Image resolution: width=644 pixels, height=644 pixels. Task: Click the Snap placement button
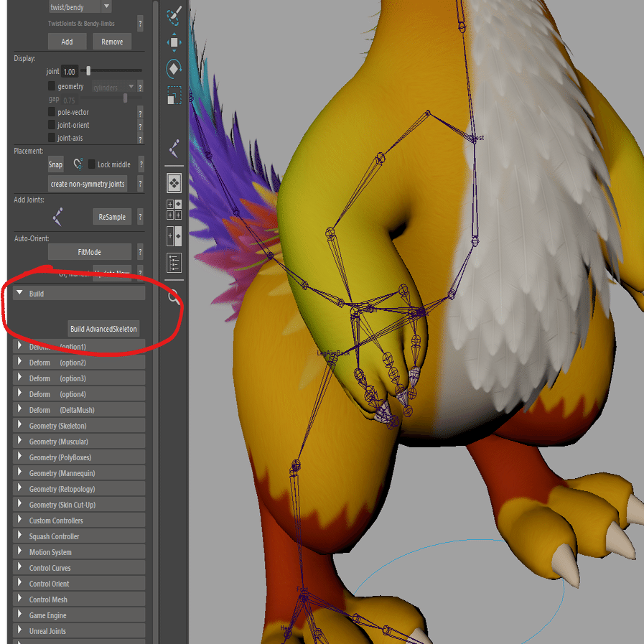tap(55, 164)
